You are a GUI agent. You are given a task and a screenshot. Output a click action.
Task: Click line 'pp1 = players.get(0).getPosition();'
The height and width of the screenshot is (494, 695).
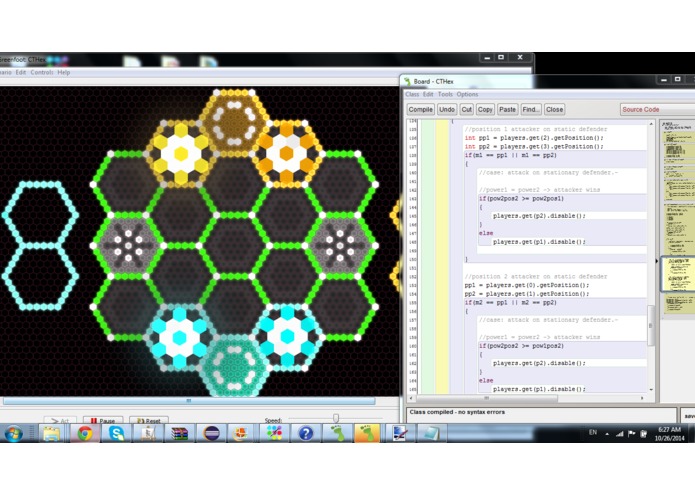click(x=527, y=285)
